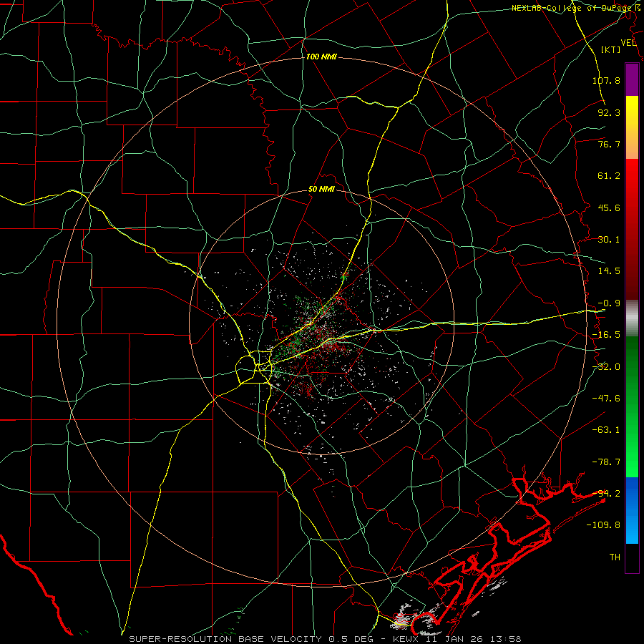Click the KEWX station ID in caption
Image resolution: width=644 pixels, height=644 pixels.
(x=406, y=639)
